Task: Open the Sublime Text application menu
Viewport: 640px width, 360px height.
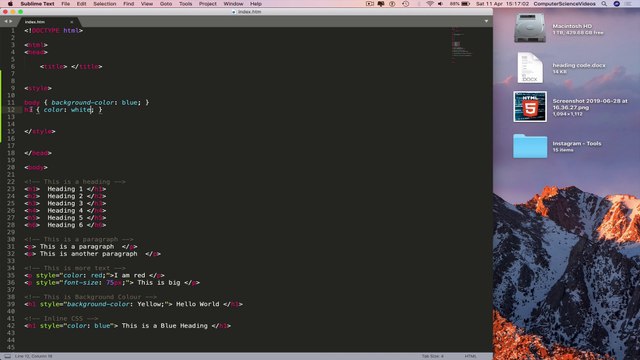Action: pyautogui.click(x=37, y=4)
